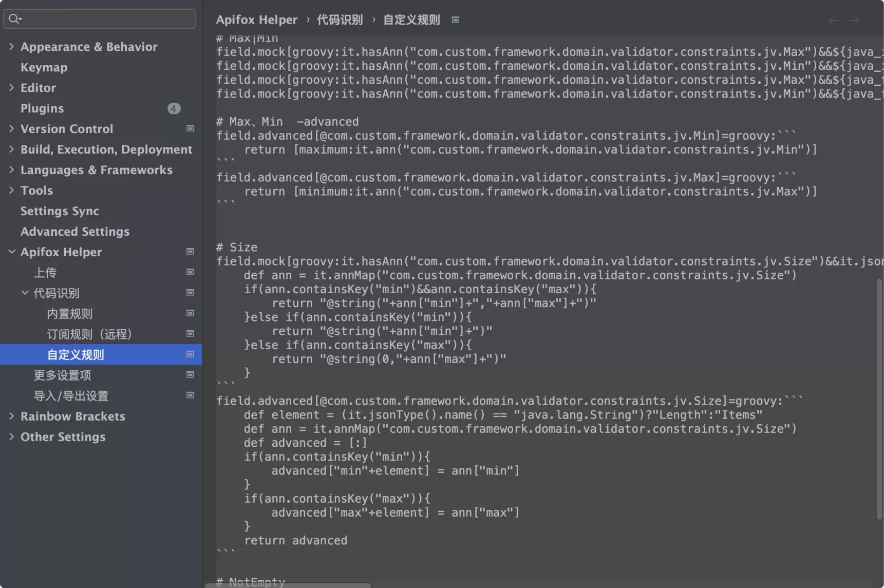Click the '# Size' comment line
The height and width of the screenshot is (588, 884).
pyautogui.click(x=237, y=247)
